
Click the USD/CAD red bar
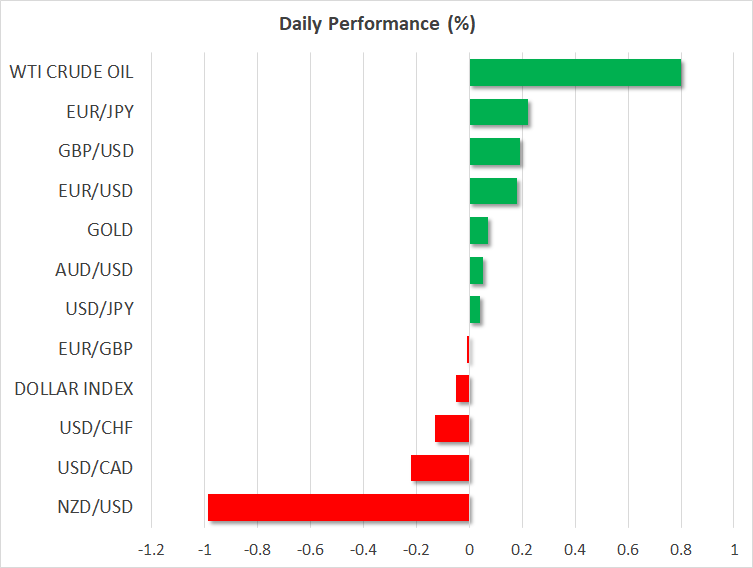[440, 468]
